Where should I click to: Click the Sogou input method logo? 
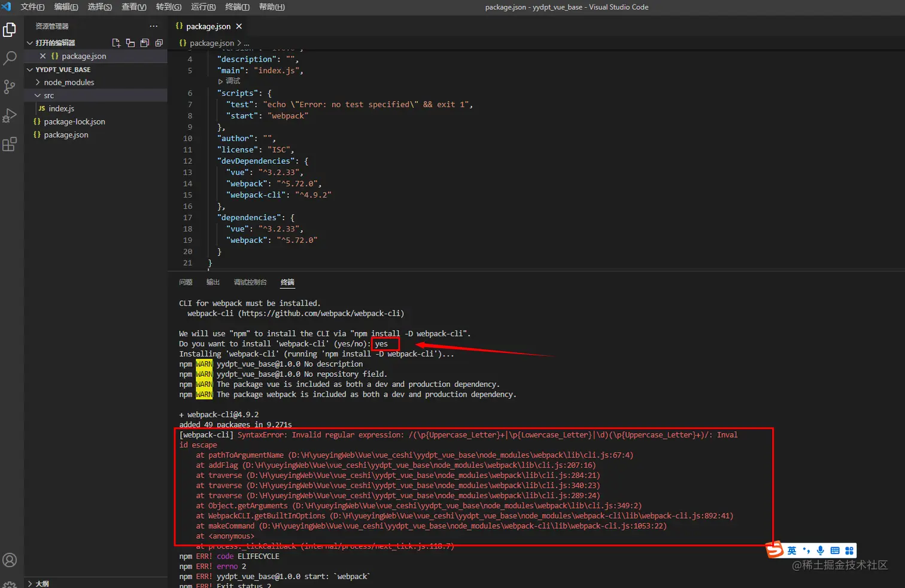click(776, 549)
